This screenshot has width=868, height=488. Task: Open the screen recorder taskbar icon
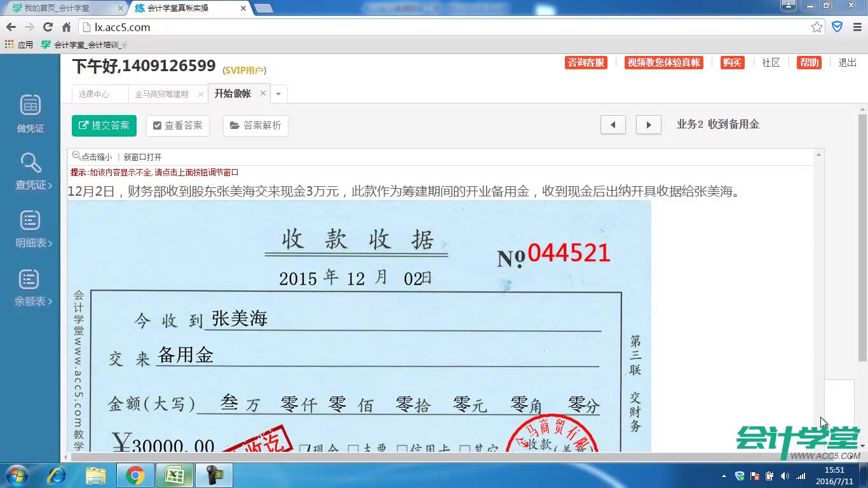pyautogui.click(x=214, y=475)
